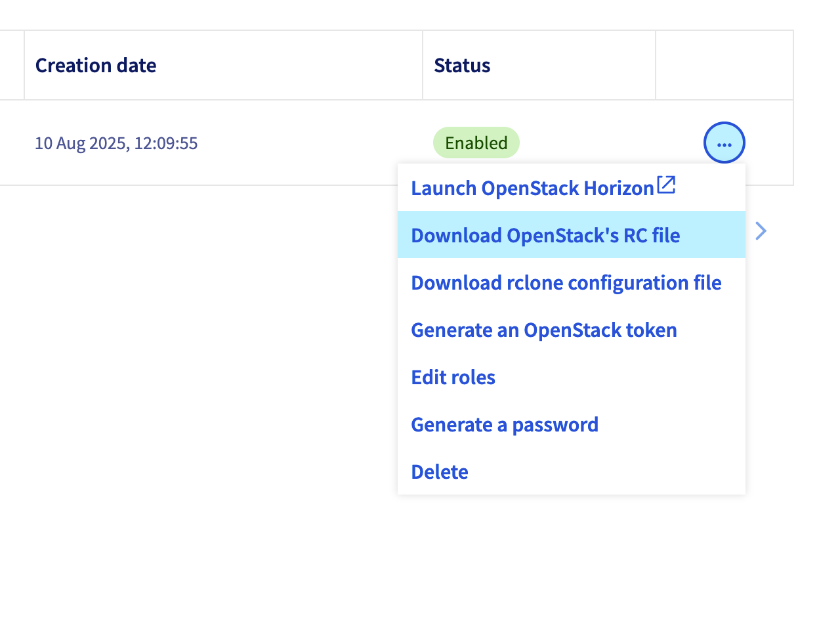Open Edit roles option

[571, 377]
